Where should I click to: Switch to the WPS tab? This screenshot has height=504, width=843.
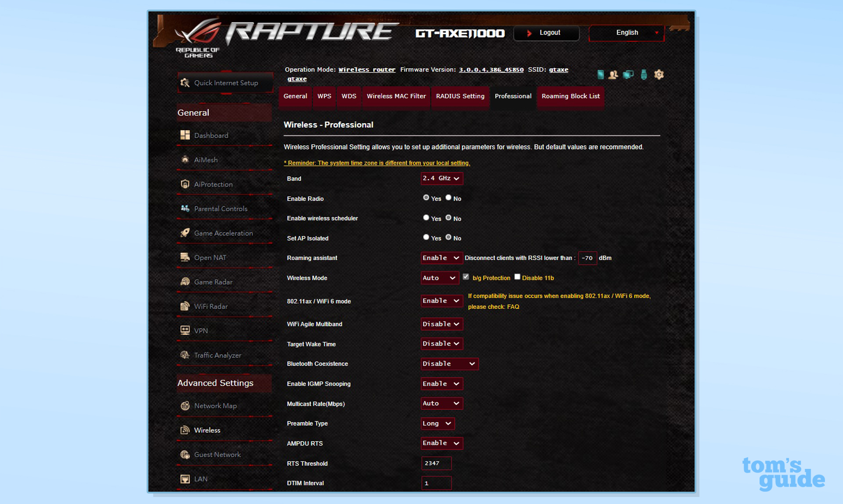(324, 96)
